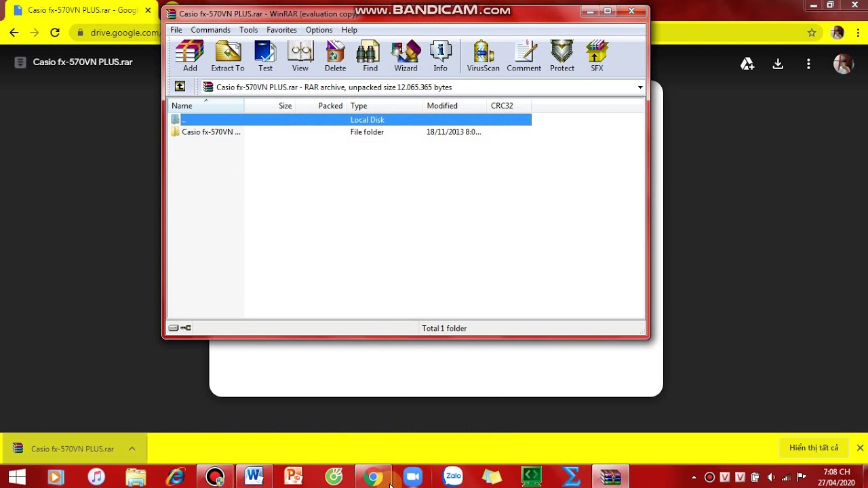
Task: Select the parent '..' Local Disk row
Action: pyautogui.click(x=350, y=119)
